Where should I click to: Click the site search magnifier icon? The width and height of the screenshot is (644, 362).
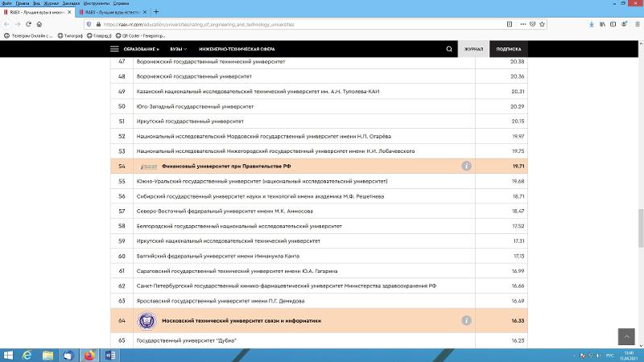click(449, 49)
